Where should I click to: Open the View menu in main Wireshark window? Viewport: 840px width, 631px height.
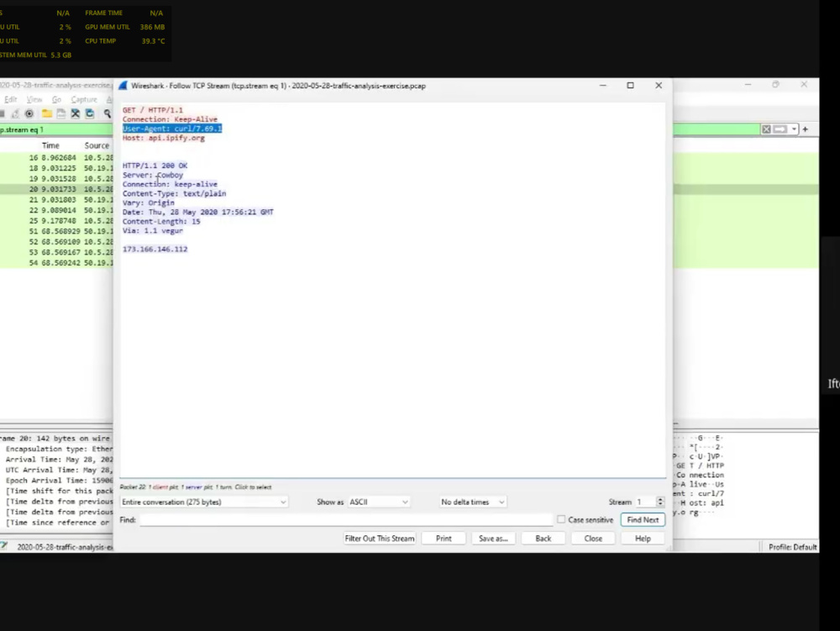point(34,100)
